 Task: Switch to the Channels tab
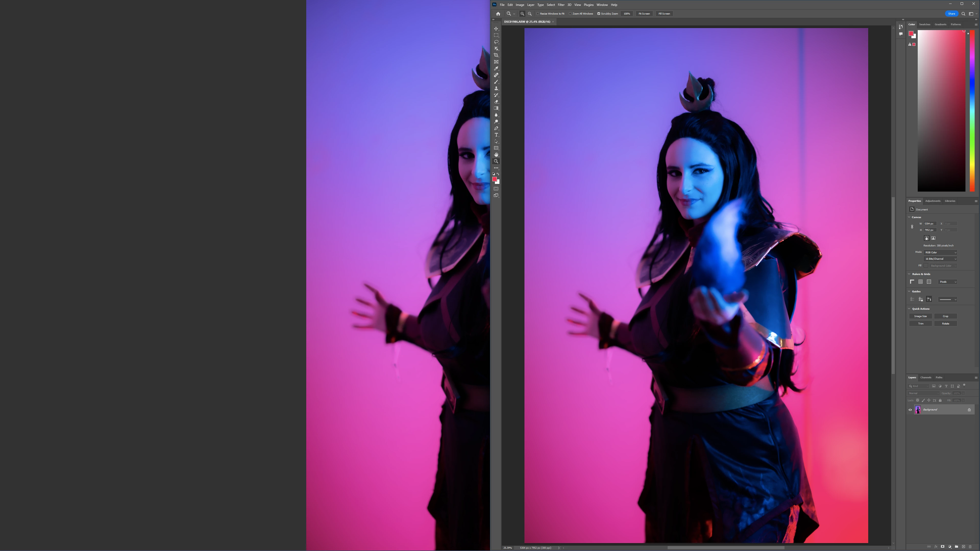[x=926, y=378]
